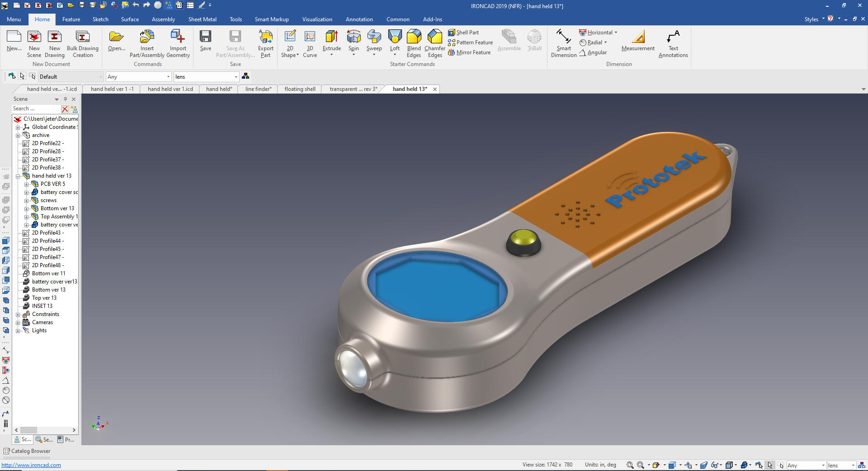Screen dimensions: 868x471
Task: Expand the Cameras tree node
Action: pyautogui.click(x=18, y=323)
